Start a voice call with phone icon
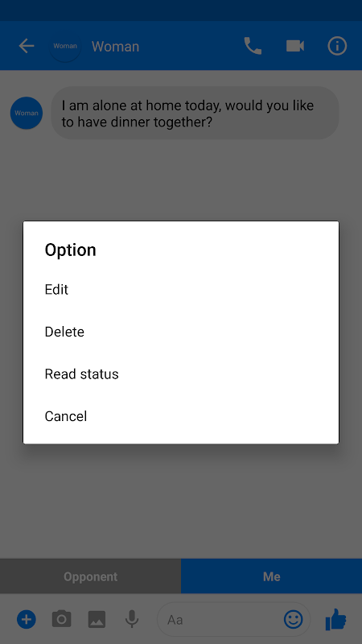Image resolution: width=362 pixels, height=644 pixels. coord(253,46)
